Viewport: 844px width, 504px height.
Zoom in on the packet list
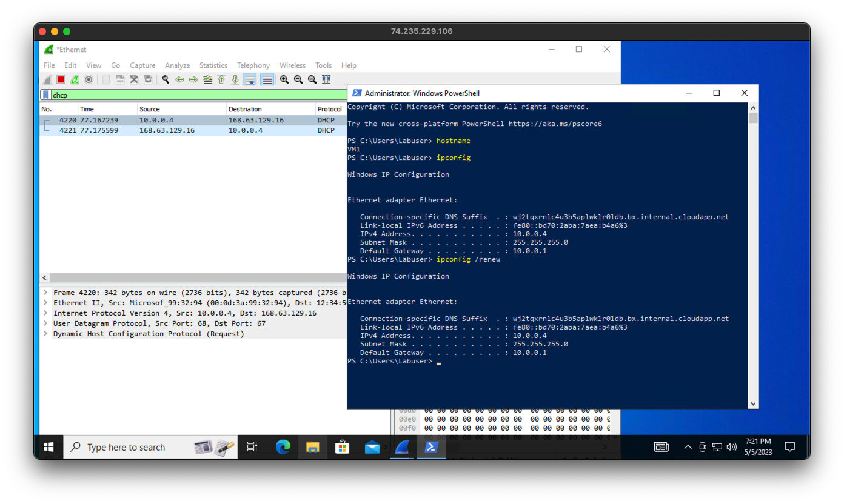[x=283, y=79]
